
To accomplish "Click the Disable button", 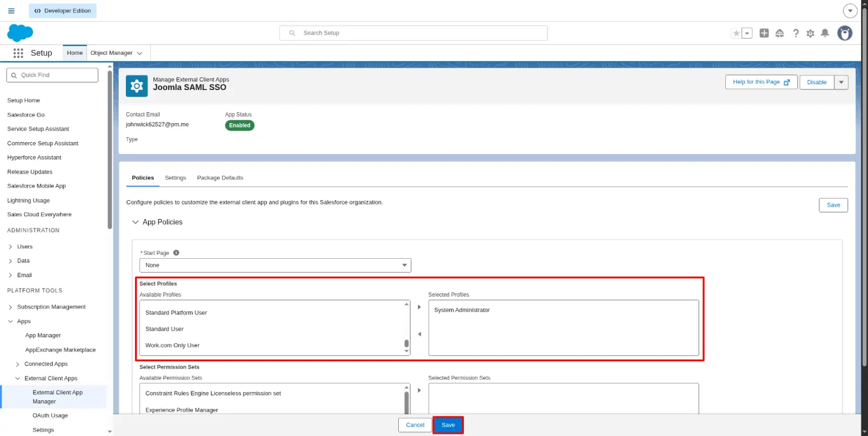I will coord(816,82).
